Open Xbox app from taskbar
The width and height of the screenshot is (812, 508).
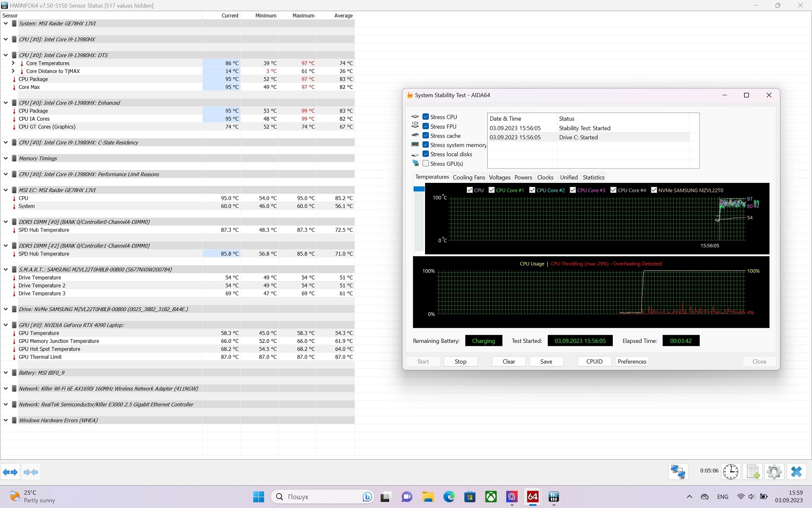pos(491,497)
